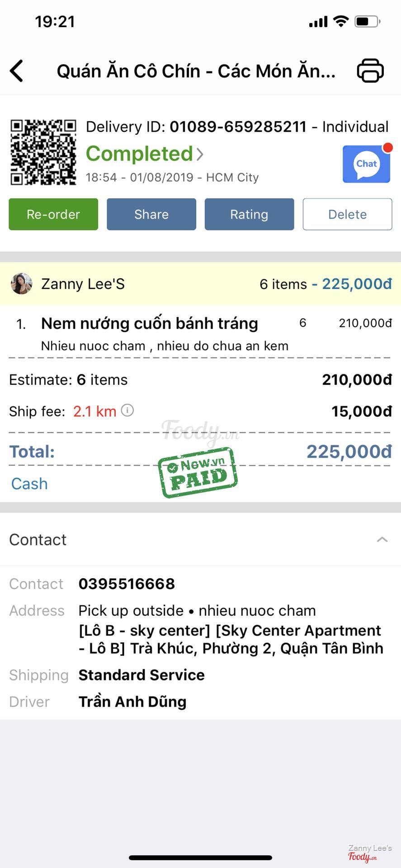
Task: Tap the Sky Center Apartment address
Action: coord(231,639)
